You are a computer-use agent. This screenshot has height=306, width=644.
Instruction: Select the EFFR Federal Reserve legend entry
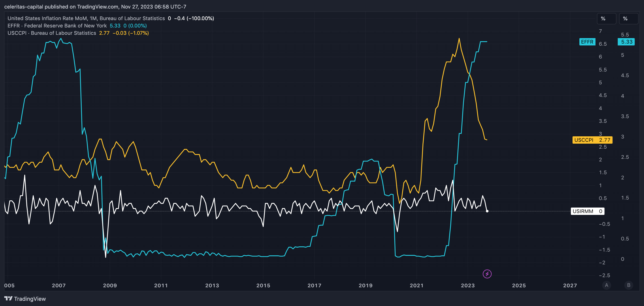click(x=57, y=26)
